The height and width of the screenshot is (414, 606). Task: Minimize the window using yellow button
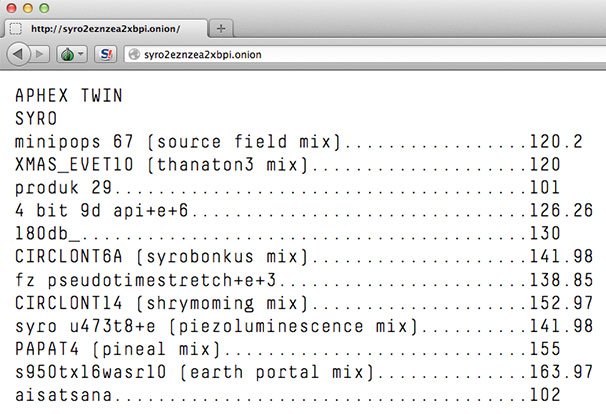click(x=28, y=8)
